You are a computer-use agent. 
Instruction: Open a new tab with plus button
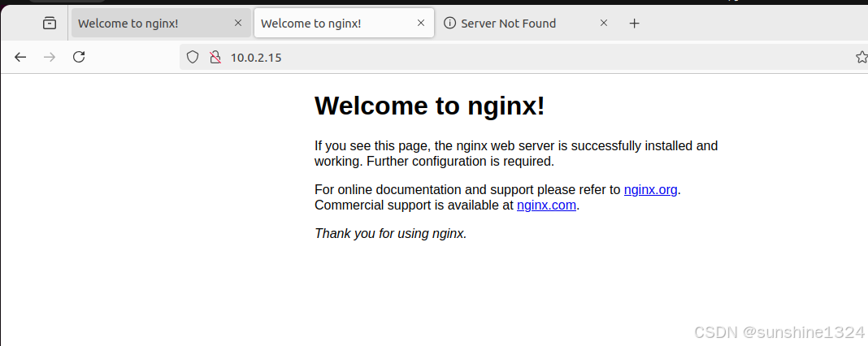(635, 24)
